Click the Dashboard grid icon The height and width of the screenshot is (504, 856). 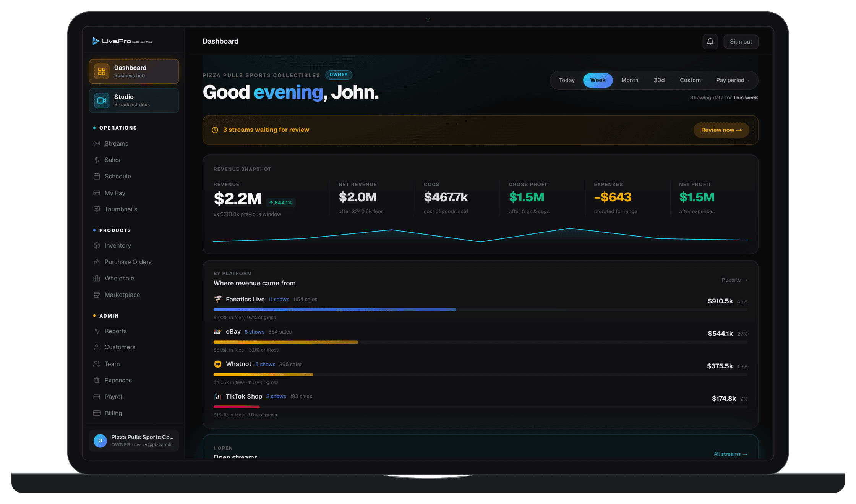pyautogui.click(x=102, y=71)
